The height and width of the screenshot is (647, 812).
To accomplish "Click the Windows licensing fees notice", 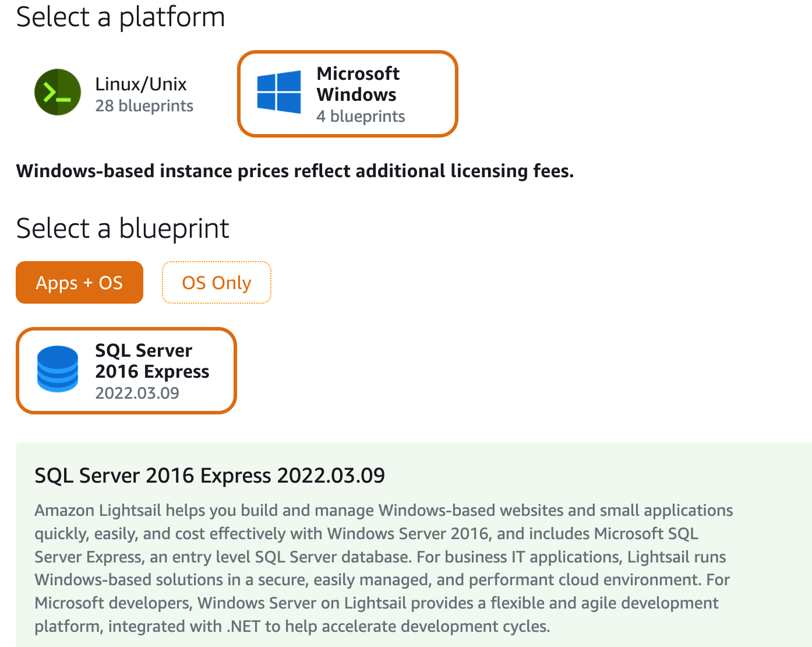I will pyautogui.click(x=295, y=171).
